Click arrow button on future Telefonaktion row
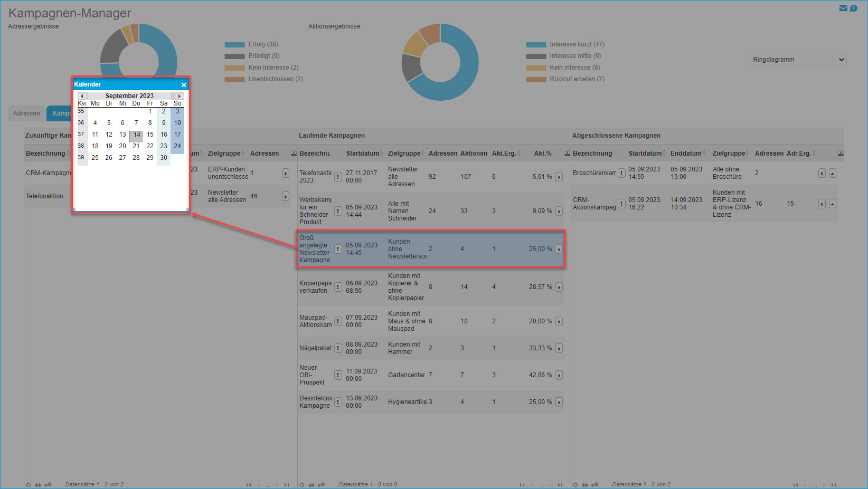 286,196
